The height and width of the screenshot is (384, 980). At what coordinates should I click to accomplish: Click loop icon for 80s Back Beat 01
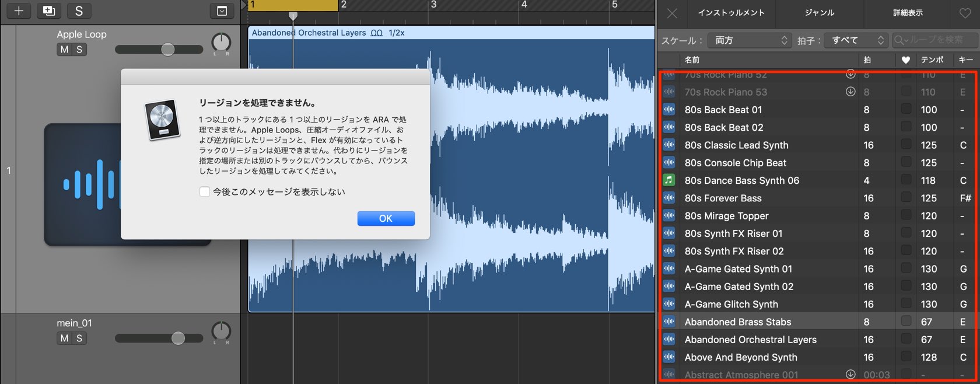668,109
